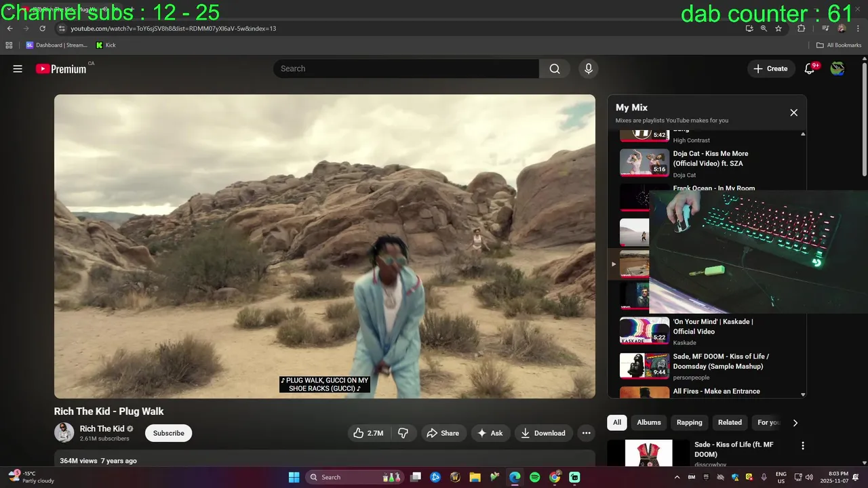The height and width of the screenshot is (488, 868).
Task: Open browser extensions puzzle icon
Action: click(x=801, y=28)
